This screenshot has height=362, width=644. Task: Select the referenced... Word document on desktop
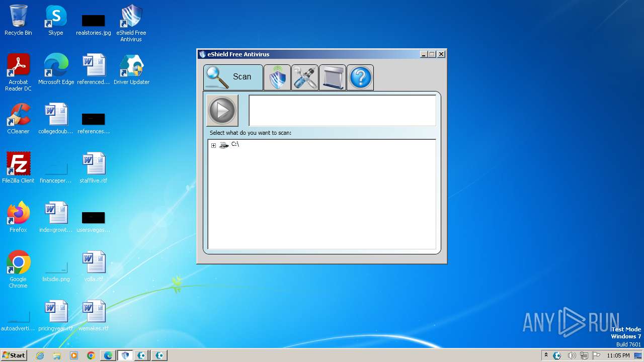tap(94, 69)
